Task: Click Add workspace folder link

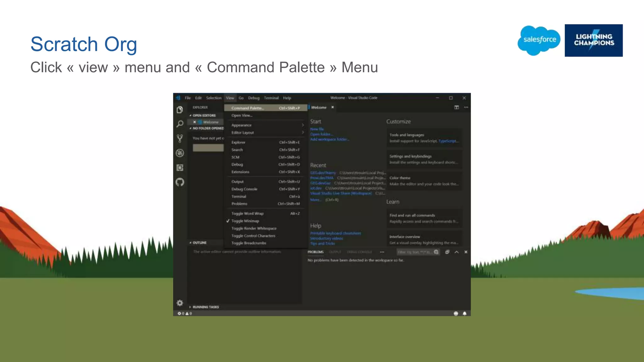Action: coord(330,139)
